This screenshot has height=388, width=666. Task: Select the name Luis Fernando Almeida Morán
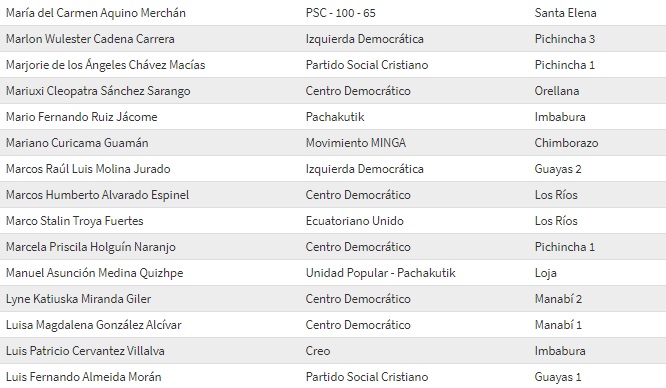click(84, 377)
